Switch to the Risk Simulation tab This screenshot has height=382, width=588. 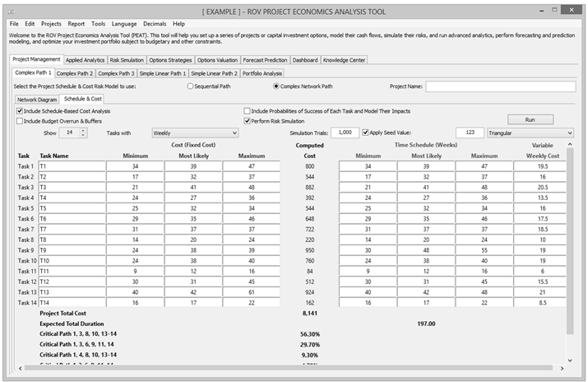(x=127, y=60)
